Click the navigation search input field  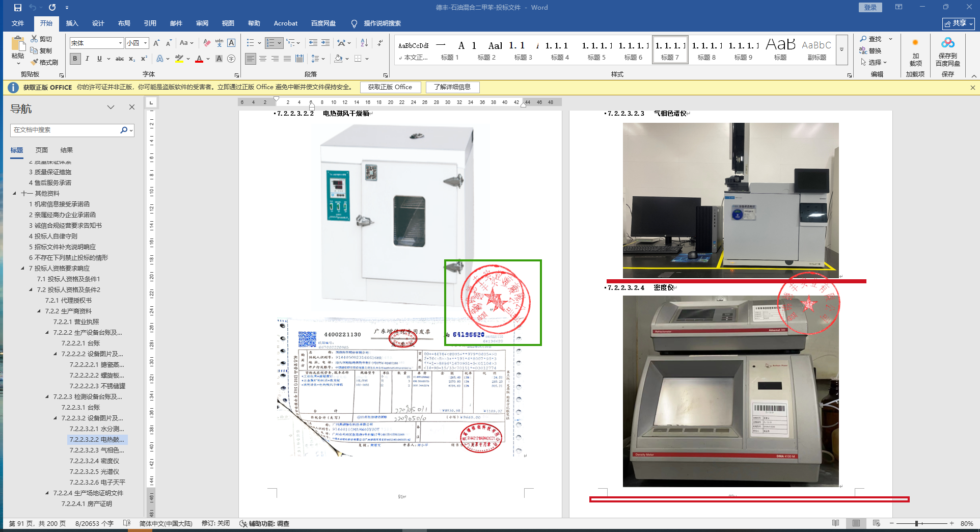[x=65, y=130]
